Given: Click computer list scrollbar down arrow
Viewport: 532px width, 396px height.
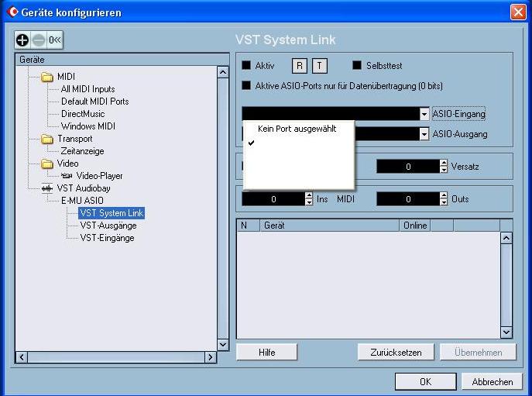Looking at the screenshot, I should click(506, 332).
